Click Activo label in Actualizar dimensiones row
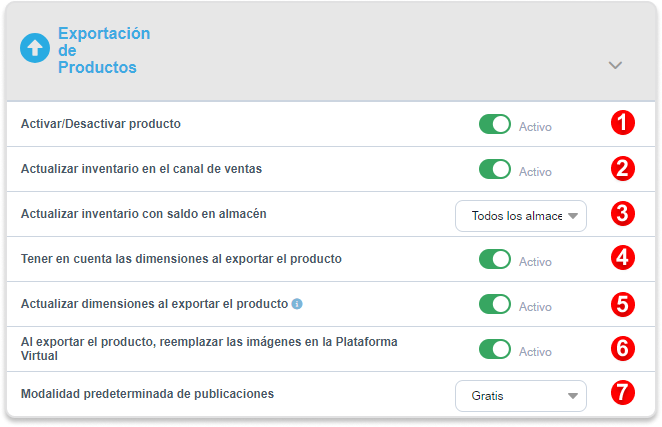 click(535, 307)
